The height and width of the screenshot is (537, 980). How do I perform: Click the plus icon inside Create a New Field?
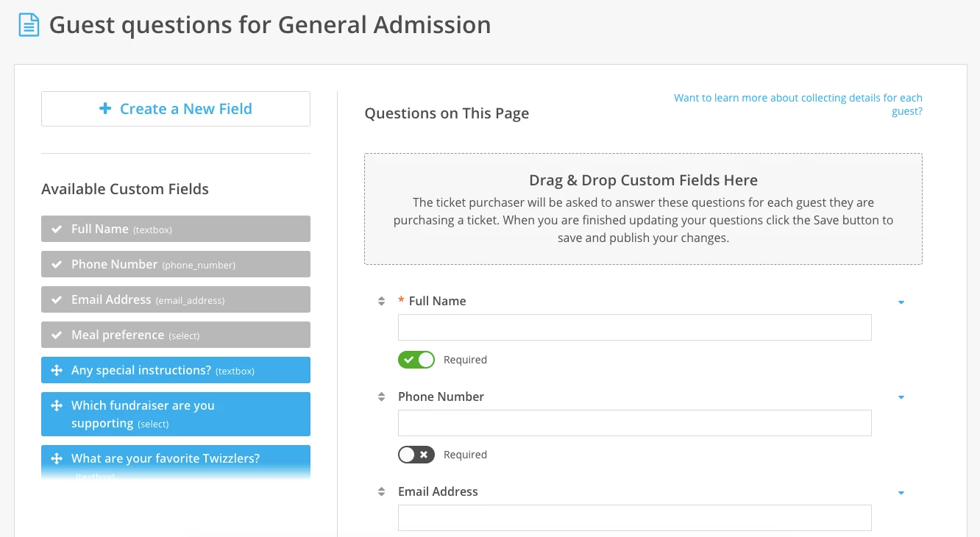[x=106, y=108]
